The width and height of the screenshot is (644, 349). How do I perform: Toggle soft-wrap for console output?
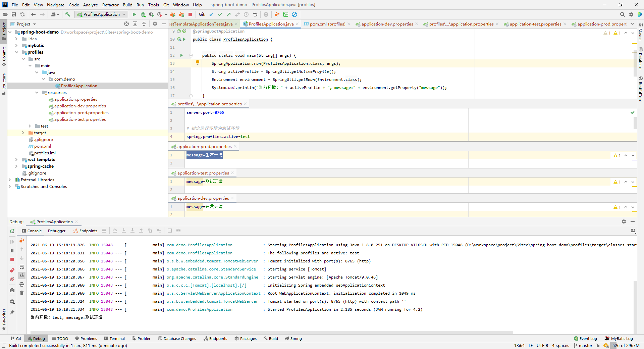pos(22,267)
